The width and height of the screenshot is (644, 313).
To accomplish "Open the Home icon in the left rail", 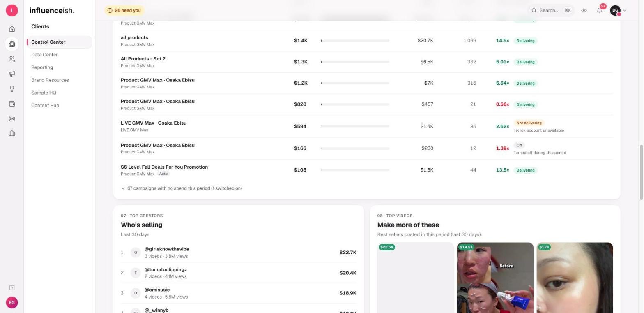I will (12, 29).
